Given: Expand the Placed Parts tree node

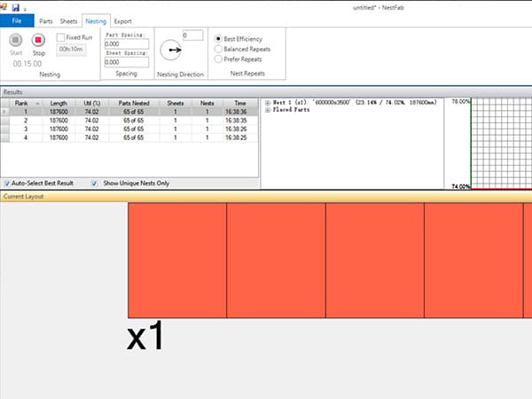Looking at the screenshot, I should 268,110.
